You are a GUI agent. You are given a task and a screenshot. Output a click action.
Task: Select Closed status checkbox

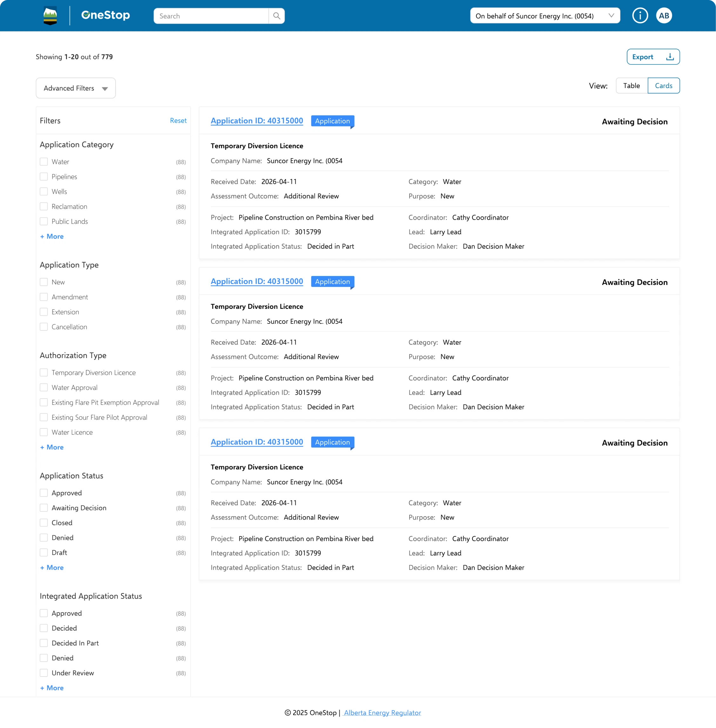click(x=44, y=523)
